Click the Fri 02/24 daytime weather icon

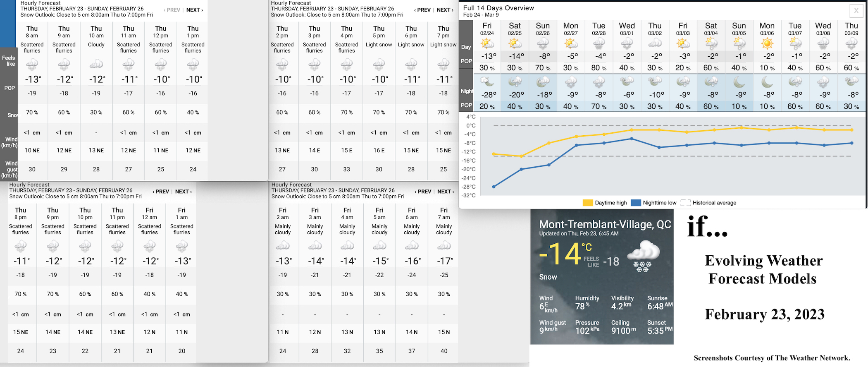[487, 43]
